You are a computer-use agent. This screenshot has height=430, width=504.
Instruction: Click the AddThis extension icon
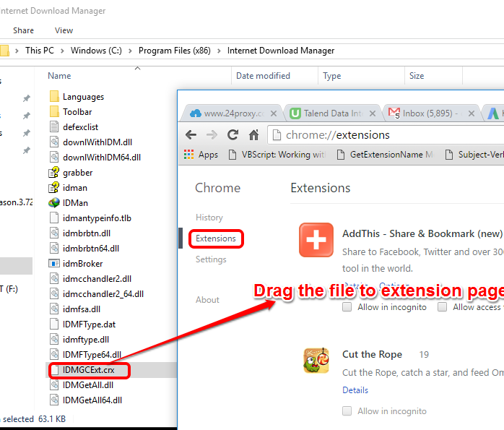click(316, 240)
